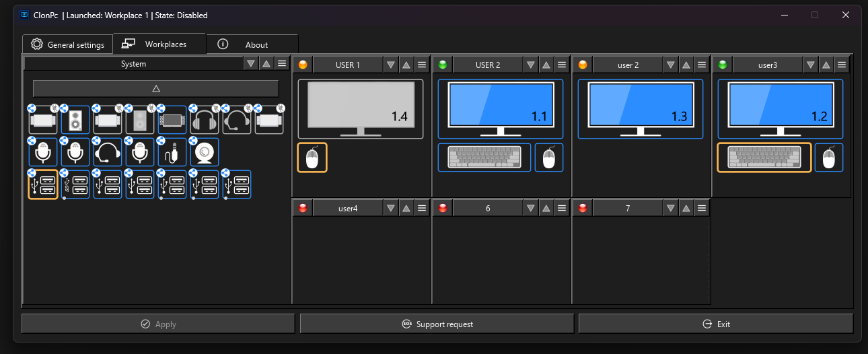Toggle USER 2 green status light
The width and height of the screenshot is (868, 354).
click(443, 65)
